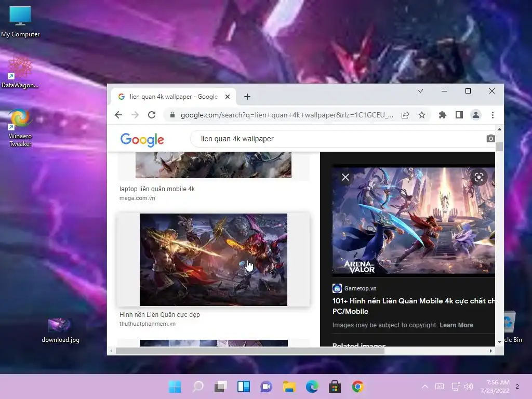Visit the Gametop.vn source link
This screenshot has width=532, height=399.
coord(354,288)
